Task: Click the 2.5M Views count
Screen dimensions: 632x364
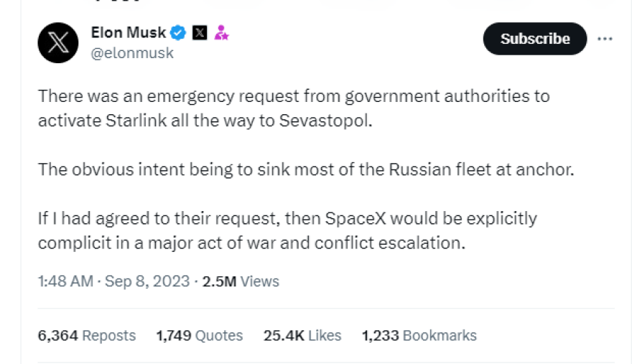Action: 241,281
